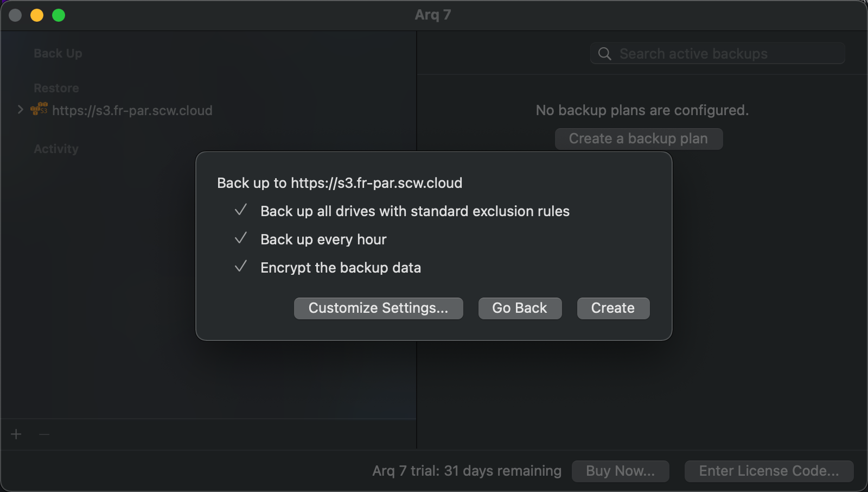Confirm the backup plan with Create
Screen dimensions: 868x492
click(x=612, y=308)
